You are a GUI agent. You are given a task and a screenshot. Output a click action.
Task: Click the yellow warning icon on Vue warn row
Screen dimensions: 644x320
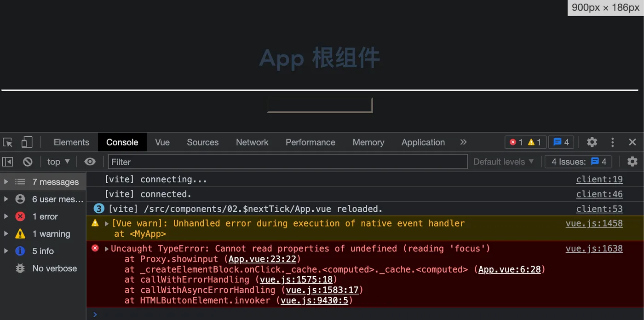point(95,223)
